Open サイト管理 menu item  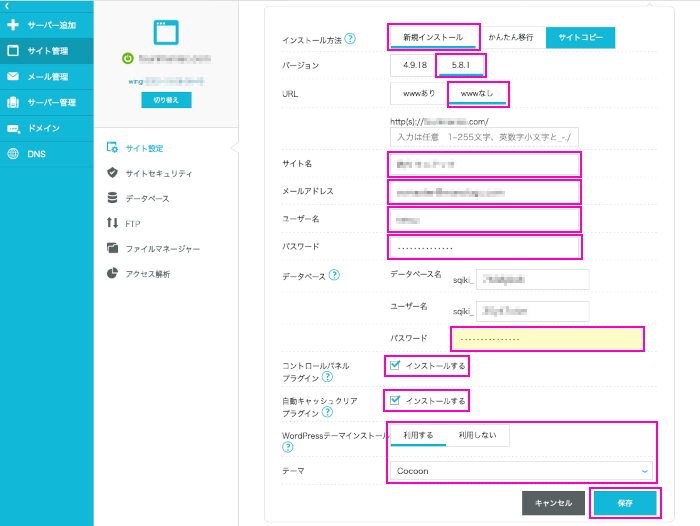tap(46, 50)
